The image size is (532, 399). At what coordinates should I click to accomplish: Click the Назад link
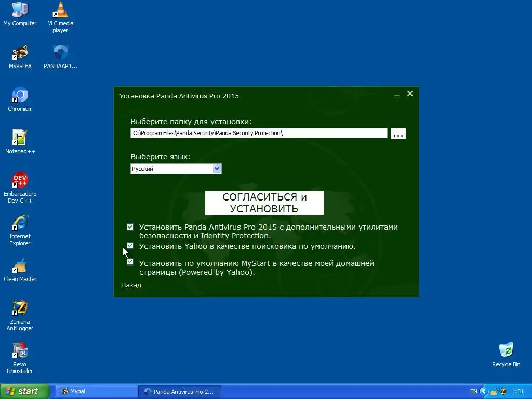[x=131, y=285]
